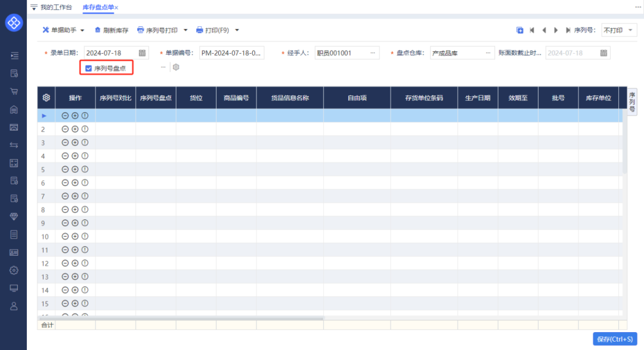This screenshot has width=644, height=350.
Task: Click the settings gear in the left sidebar
Action: (x=14, y=270)
